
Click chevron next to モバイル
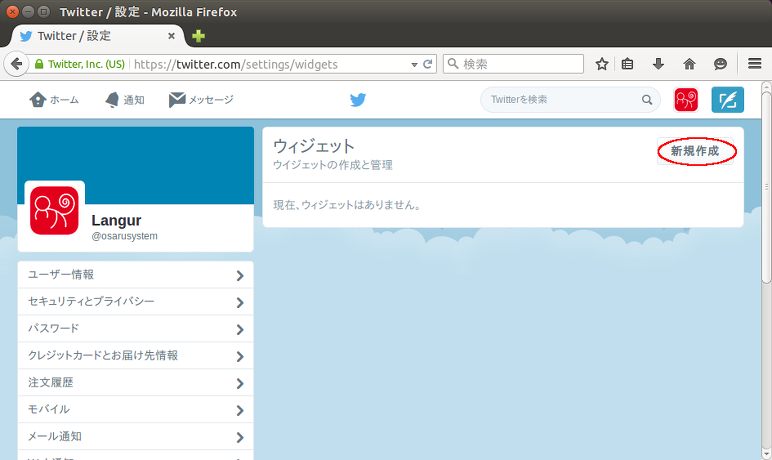(240, 410)
